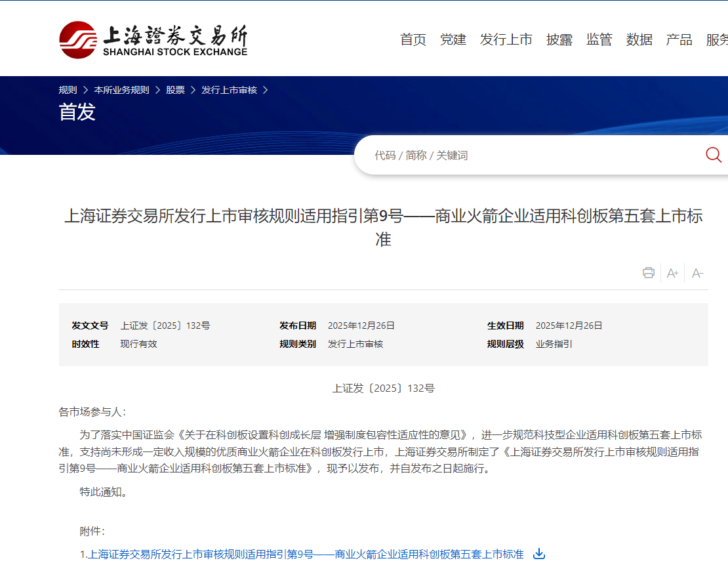This screenshot has width=728, height=567.
Task: Increase font size with A+ icon
Action: (672, 273)
